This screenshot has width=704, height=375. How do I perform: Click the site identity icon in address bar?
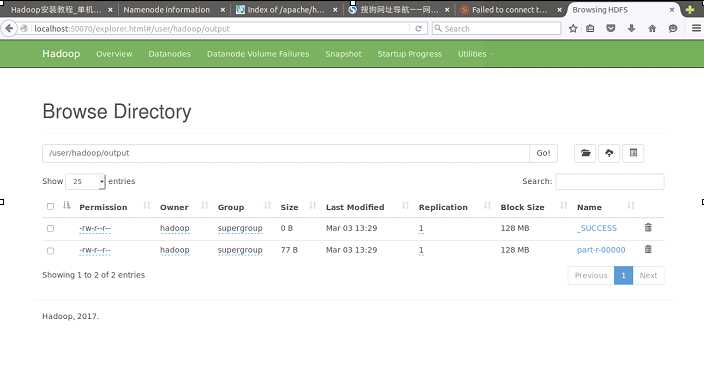24,28
